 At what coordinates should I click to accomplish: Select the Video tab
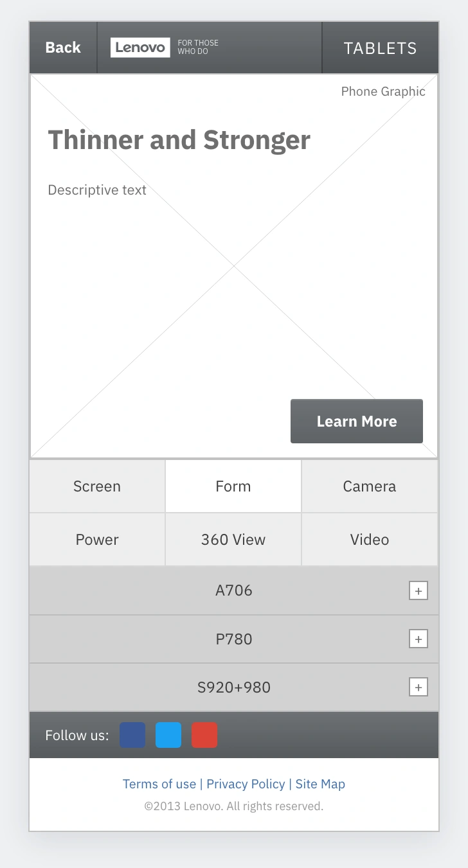pos(370,540)
